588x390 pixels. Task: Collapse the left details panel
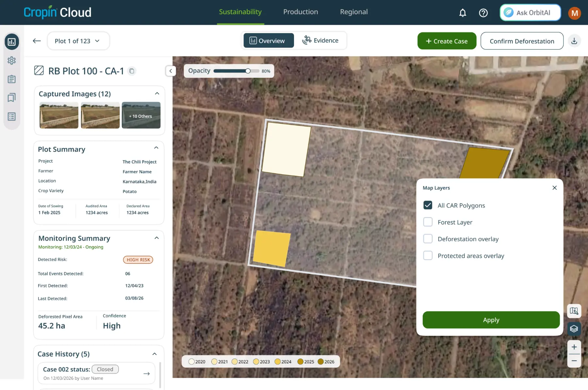(171, 71)
